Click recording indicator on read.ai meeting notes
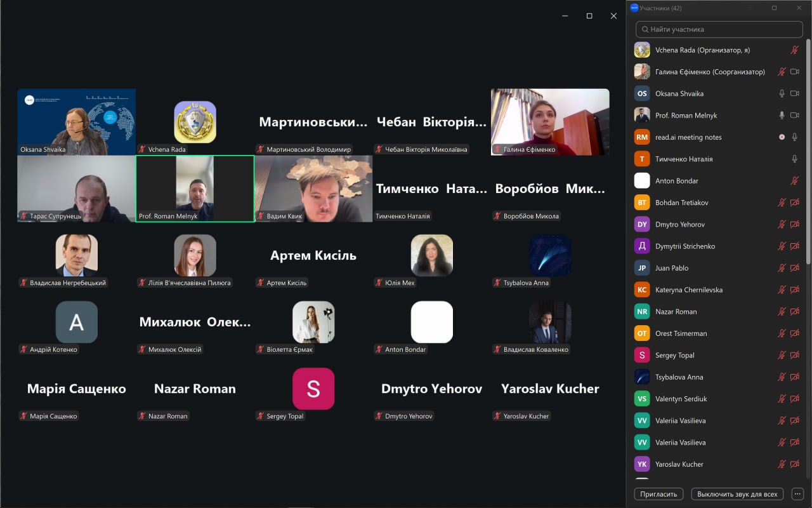Viewport: 812px width, 508px height. point(782,137)
